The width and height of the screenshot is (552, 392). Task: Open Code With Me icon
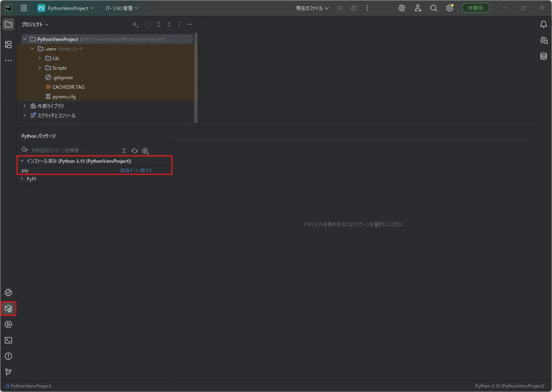418,8
